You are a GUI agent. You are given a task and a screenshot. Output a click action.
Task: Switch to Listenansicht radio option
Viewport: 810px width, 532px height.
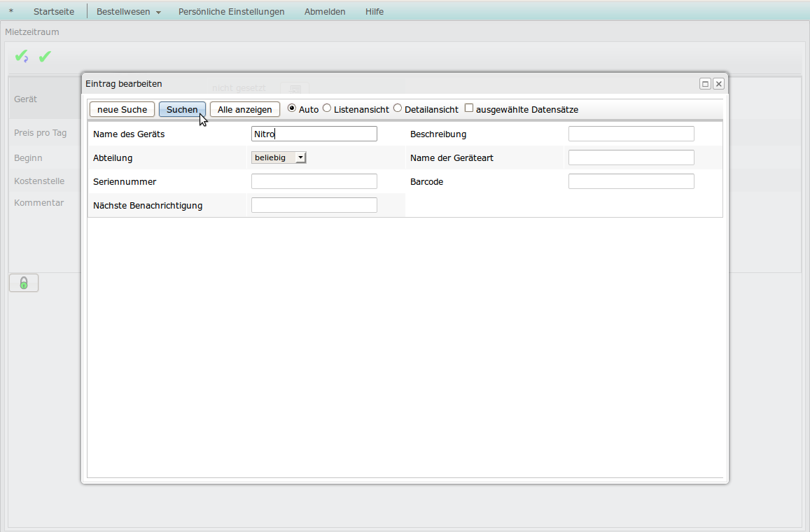(327, 108)
